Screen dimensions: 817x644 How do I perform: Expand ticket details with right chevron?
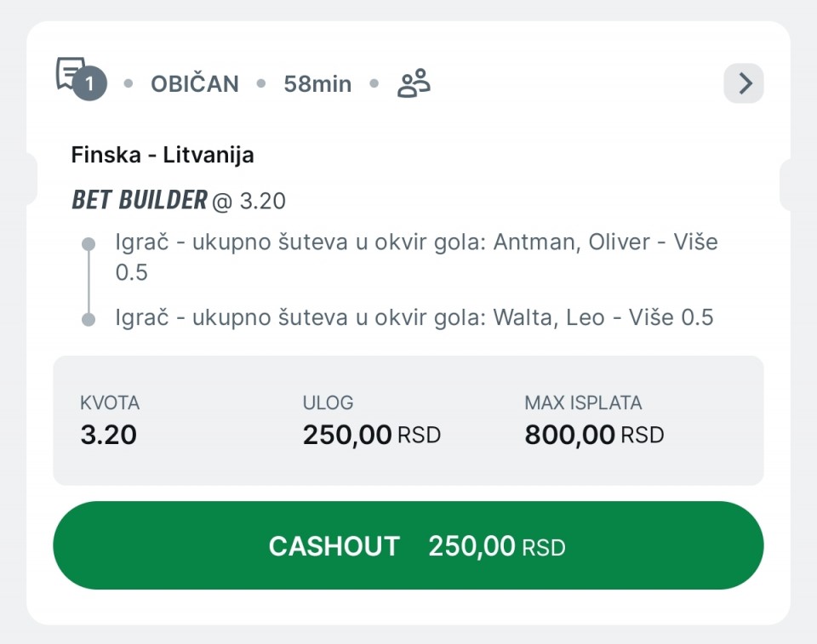[x=744, y=83]
